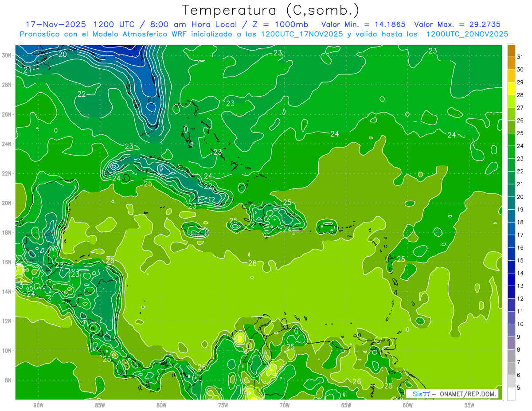Click the 20N latitude axis label
Viewport: 532px width, 411px height.
point(8,203)
